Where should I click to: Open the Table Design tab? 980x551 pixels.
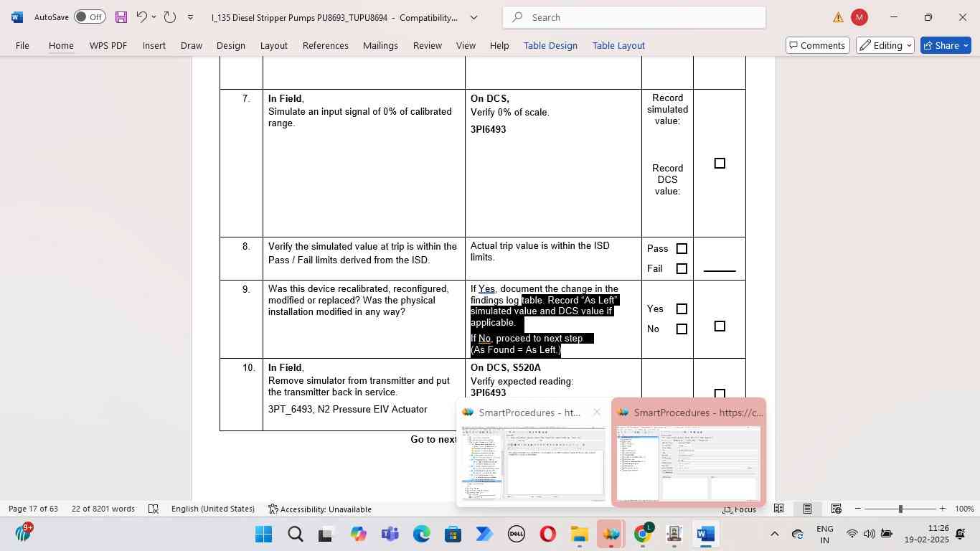[550, 45]
